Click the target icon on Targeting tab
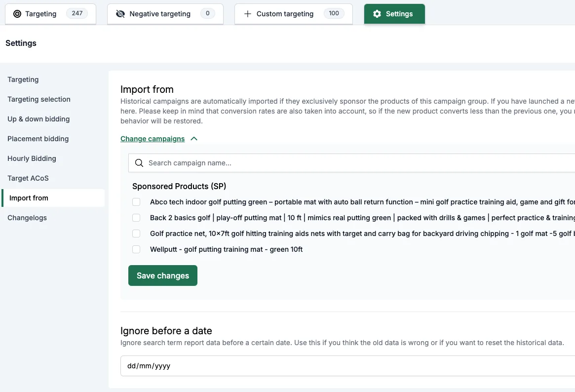575x392 pixels. click(17, 14)
